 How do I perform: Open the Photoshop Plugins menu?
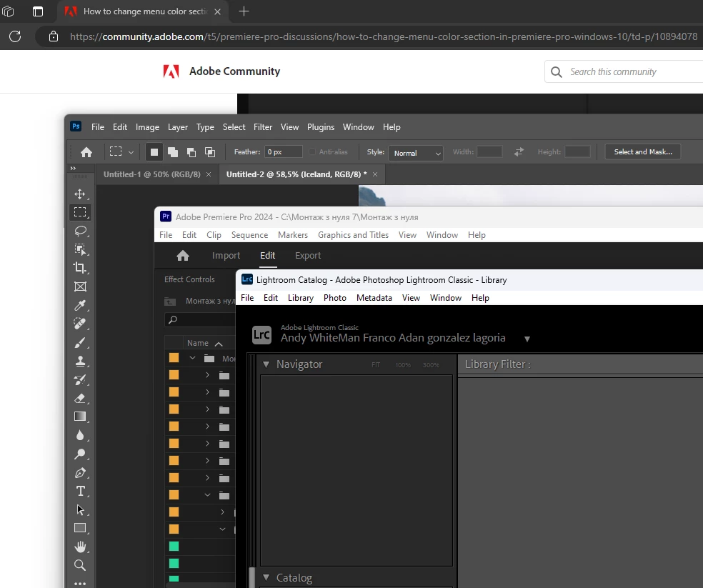(321, 127)
